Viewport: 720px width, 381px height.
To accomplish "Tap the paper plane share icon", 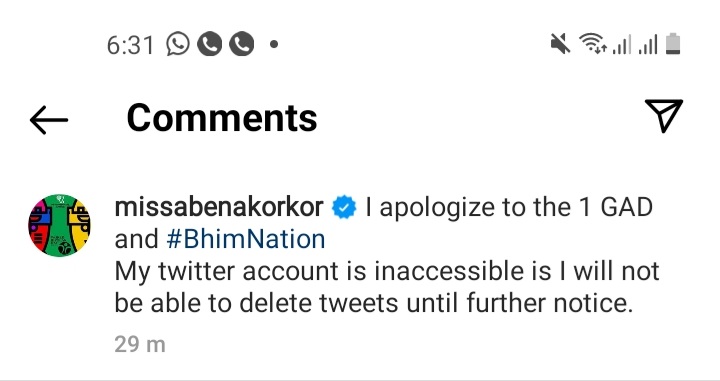I will 664,115.
